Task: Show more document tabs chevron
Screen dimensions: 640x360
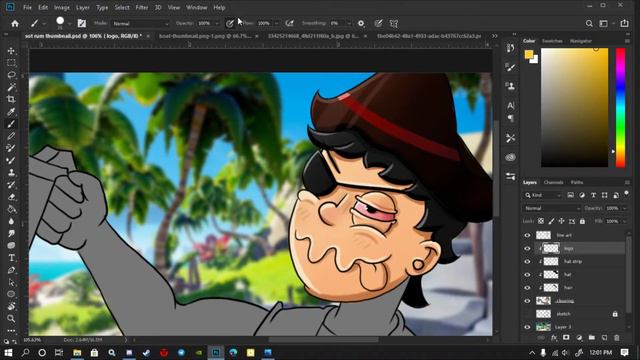Action: click(x=495, y=36)
